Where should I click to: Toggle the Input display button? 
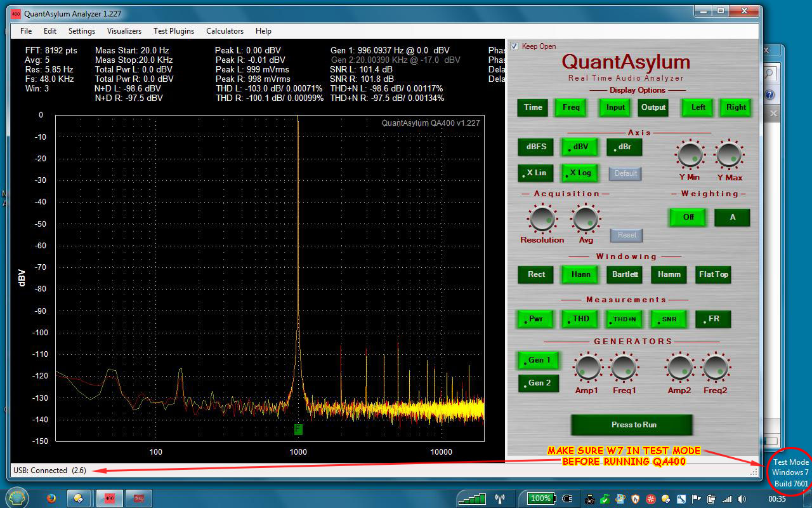pos(615,107)
